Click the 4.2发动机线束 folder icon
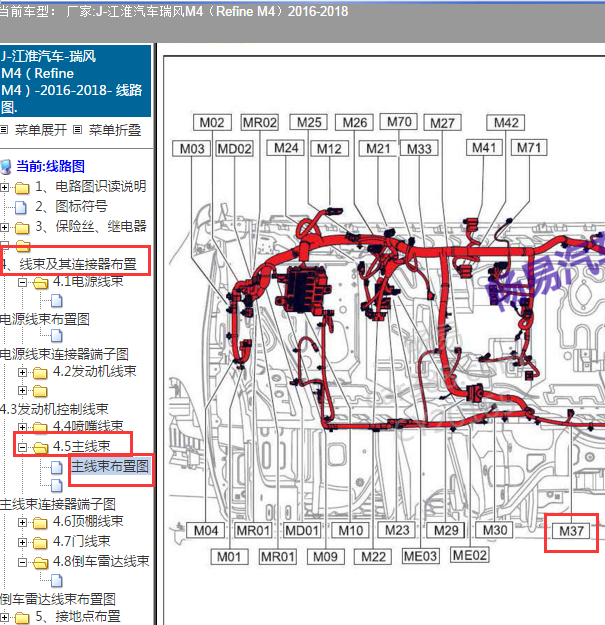This screenshot has height=625, width=605. [x=40, y=373]
